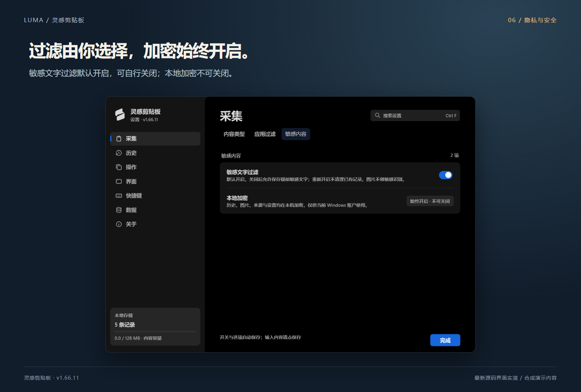Click the 06 / 隐私与安全 slide label
The image size is (581, 392).
(532, 20)
